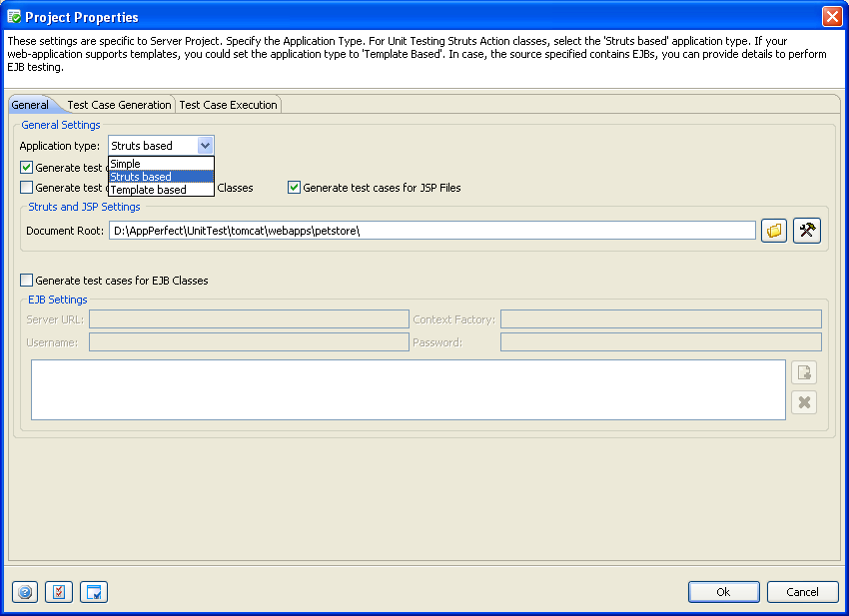The height and width of the screenshot is (616, 849).
Task: Close the Project Properties dialog
Action: pyautogui.click(x=832, y=17)
